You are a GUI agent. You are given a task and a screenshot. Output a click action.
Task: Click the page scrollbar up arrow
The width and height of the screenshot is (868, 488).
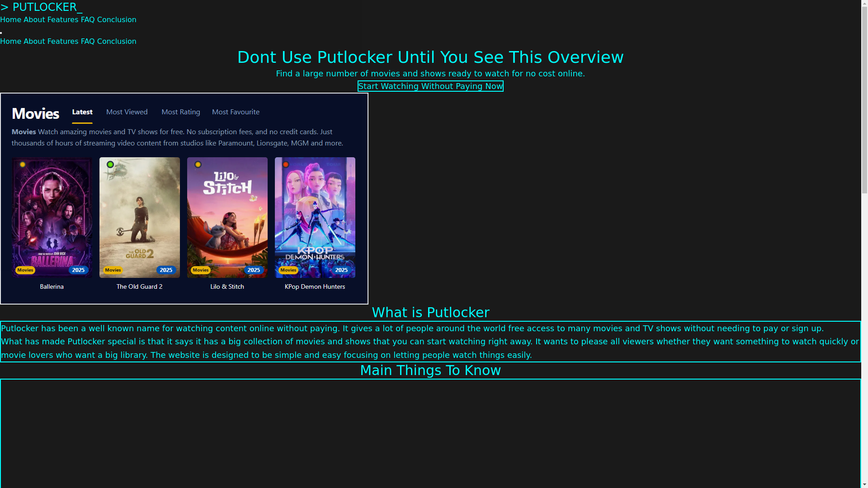[x=864, y=3]
